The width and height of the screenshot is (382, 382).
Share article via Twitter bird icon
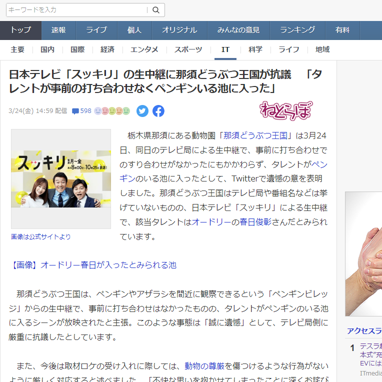coord(142,111)
